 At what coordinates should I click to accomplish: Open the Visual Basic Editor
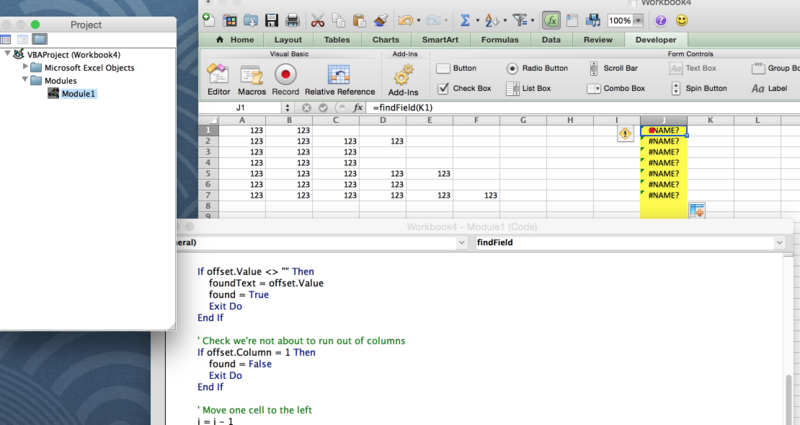[218, 80]
